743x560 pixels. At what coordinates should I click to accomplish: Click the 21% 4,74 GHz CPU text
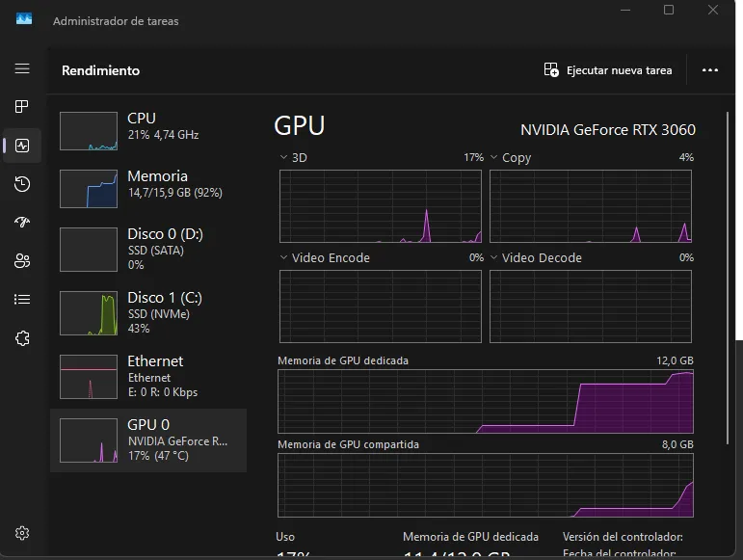pyautogui.click(x=163, y=135)
